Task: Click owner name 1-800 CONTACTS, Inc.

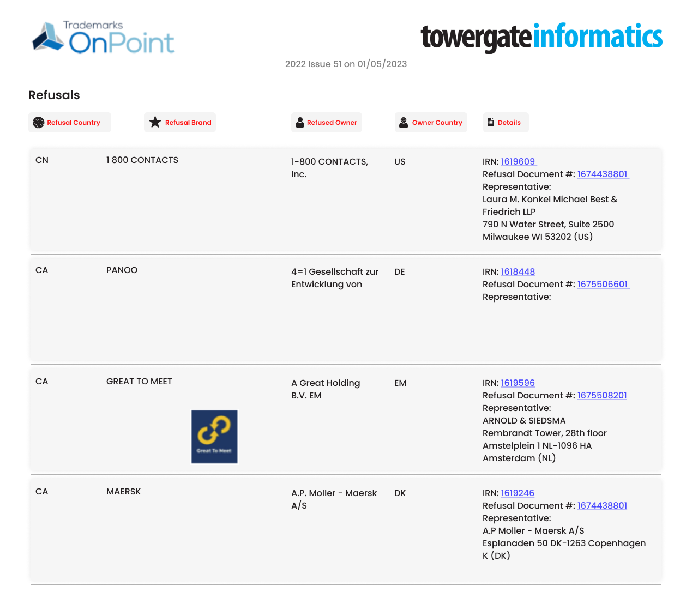Action: (x=329, y=168)
